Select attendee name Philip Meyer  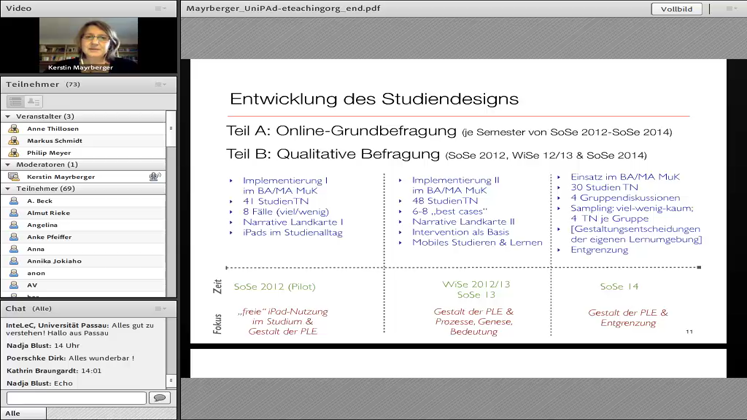[x=49, y=152]
